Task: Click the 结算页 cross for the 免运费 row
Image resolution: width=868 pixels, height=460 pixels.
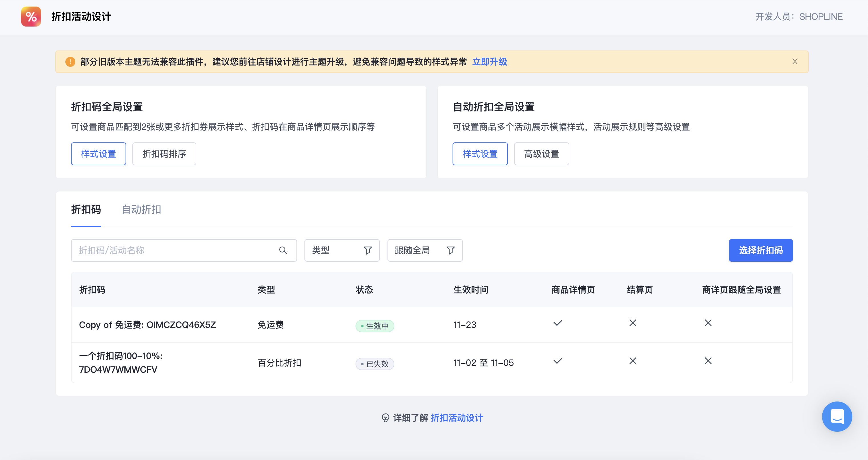Action: 633,323
